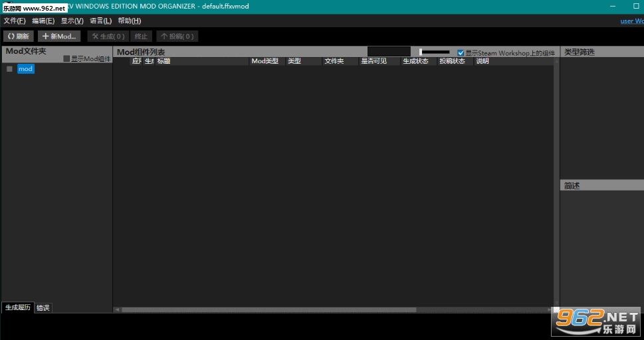Click the vertical scrollbar of component list
The image size is (644, 340).
pos(557,183)
